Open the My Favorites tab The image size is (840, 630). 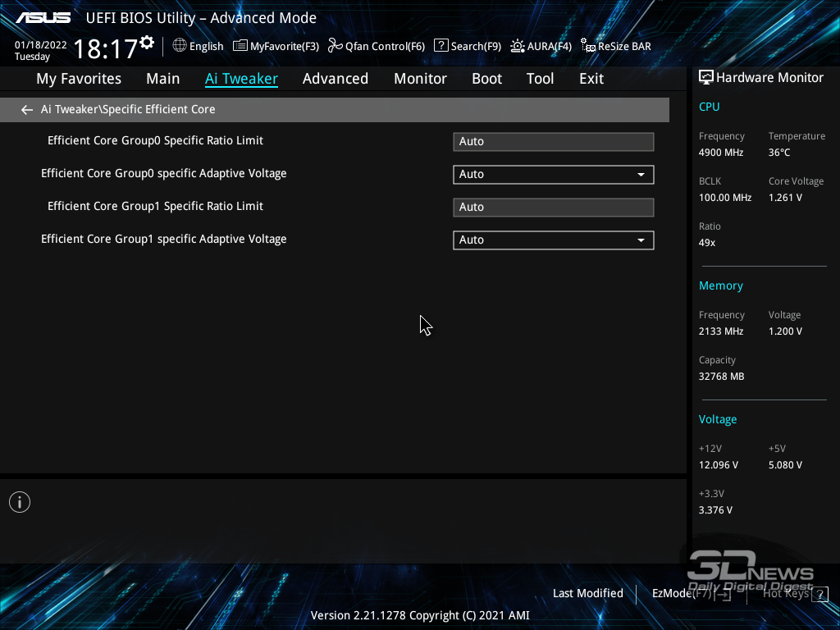tap(79, 79)
